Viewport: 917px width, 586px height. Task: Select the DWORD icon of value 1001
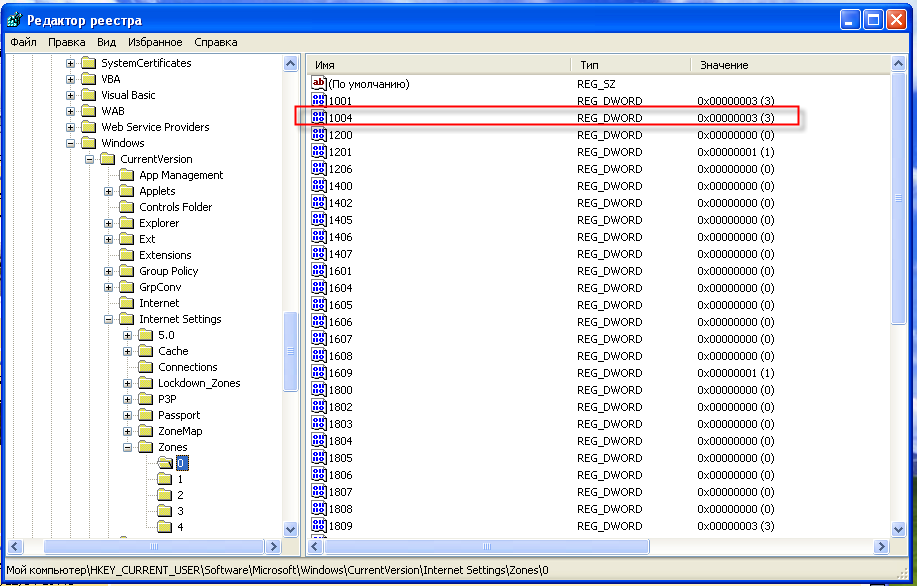pyautogui.click(x=319, y=100)
